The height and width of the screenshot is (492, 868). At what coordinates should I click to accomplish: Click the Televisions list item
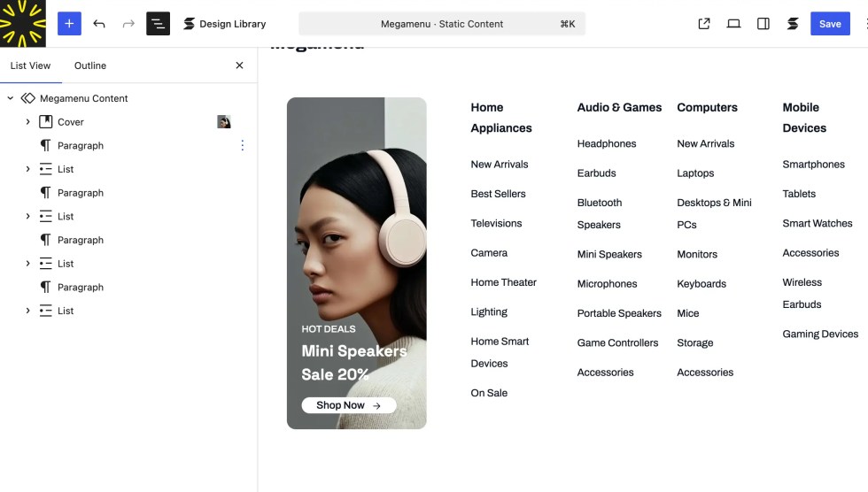point(496,223)
